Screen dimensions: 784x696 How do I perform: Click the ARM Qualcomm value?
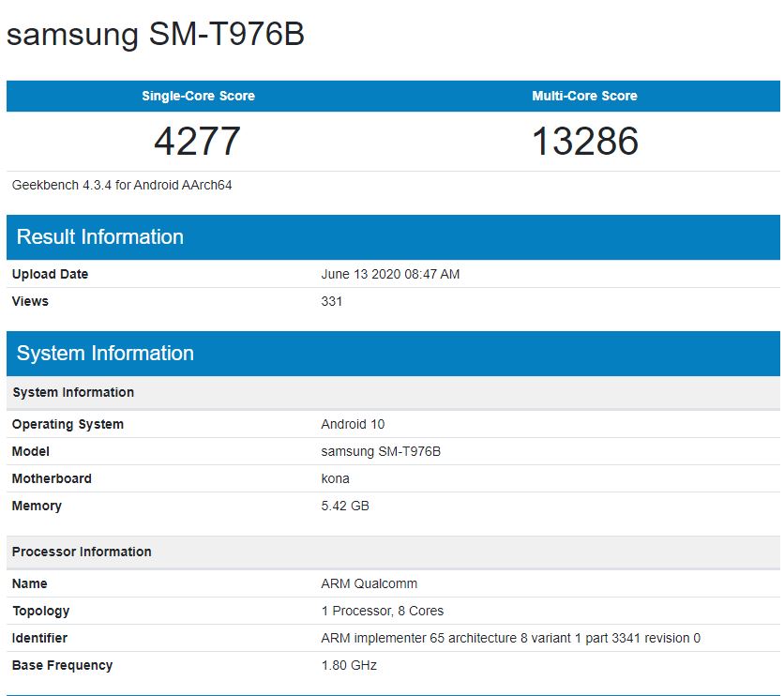369,583
